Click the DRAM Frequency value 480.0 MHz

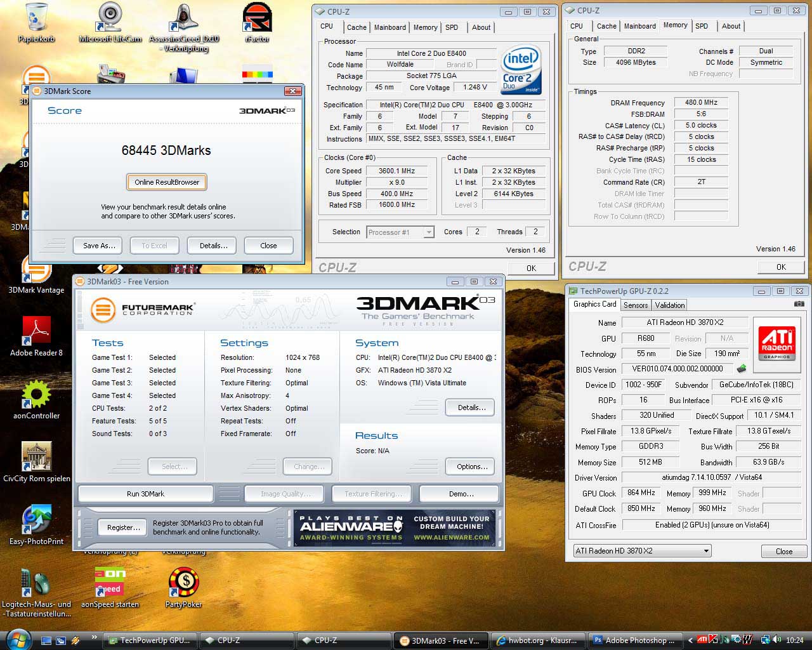tap(701, 102)
